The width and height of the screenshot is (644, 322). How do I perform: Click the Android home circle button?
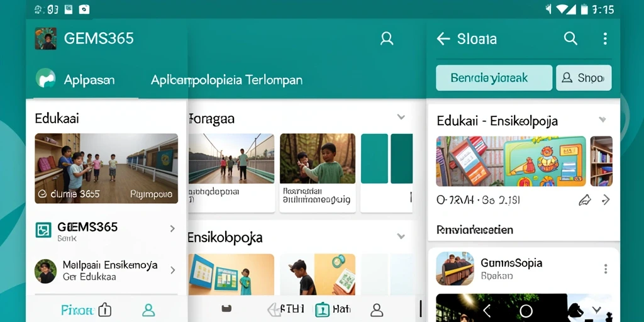(526, 311)
